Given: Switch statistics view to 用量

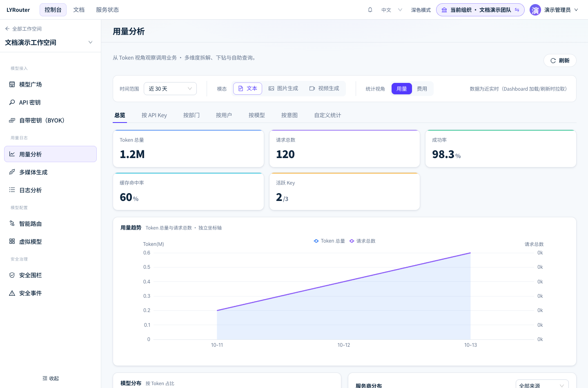Looking at the screenshot, I should click(x=402, y=89).
